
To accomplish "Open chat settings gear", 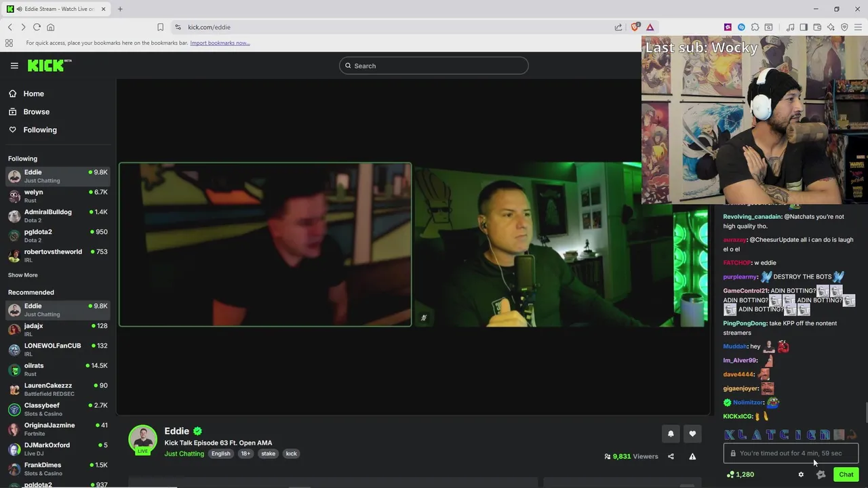I will (801, 474).
